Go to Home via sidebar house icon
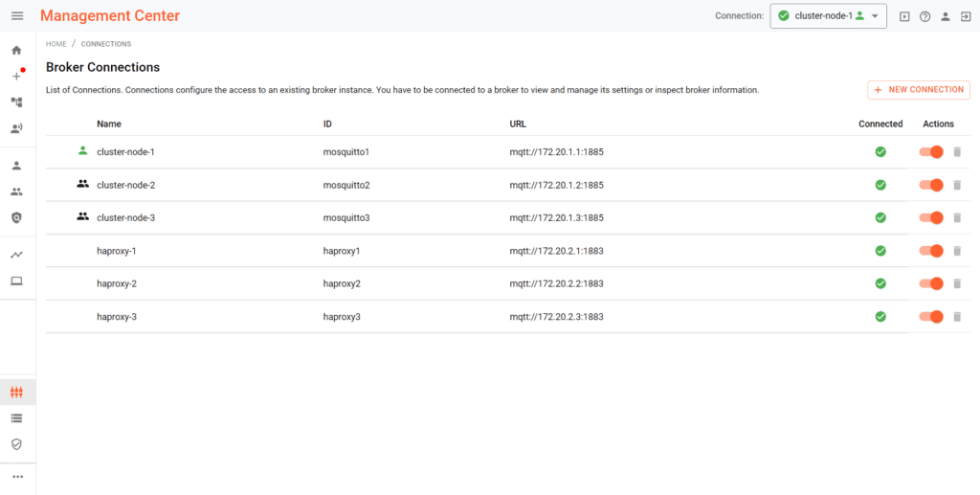980x495 pixels. [16, 51]
